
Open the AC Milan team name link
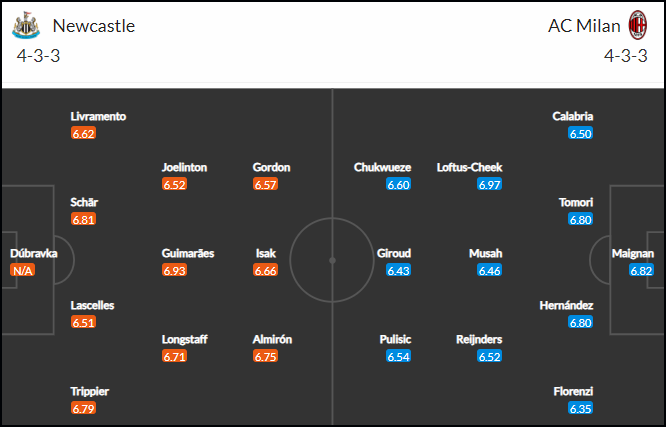coord(584,26)
